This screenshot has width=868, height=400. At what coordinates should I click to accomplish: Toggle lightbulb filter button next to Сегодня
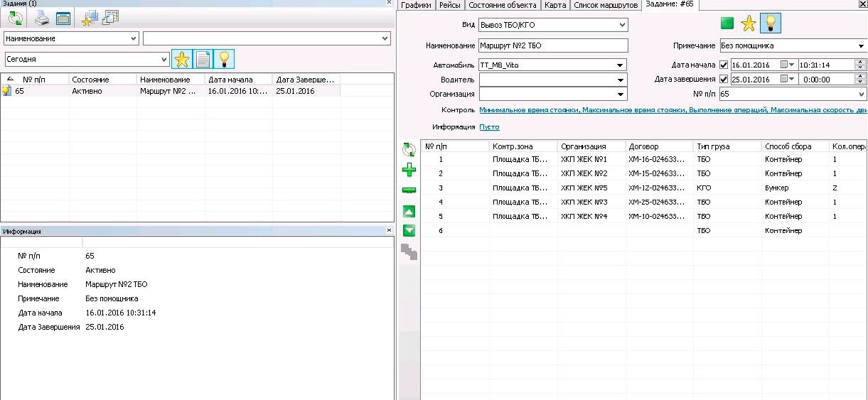click(225, 59)
